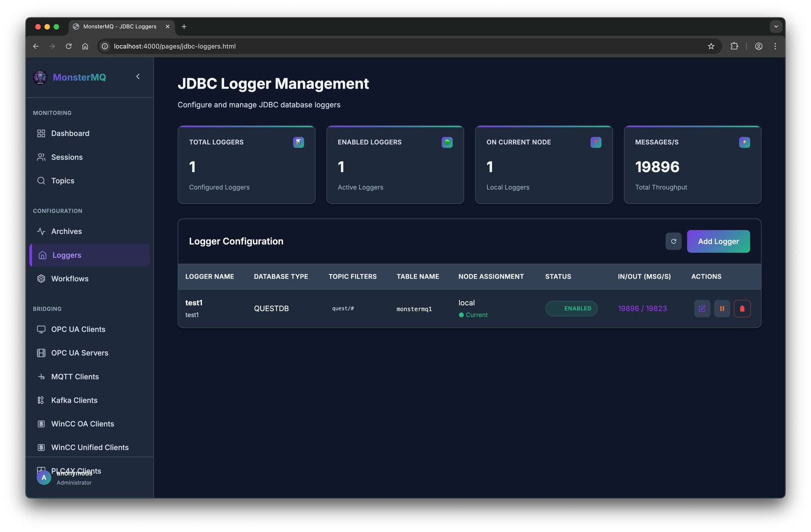
Task: Click the edit icon for test1 logger
Action: [x=702, y=308]
